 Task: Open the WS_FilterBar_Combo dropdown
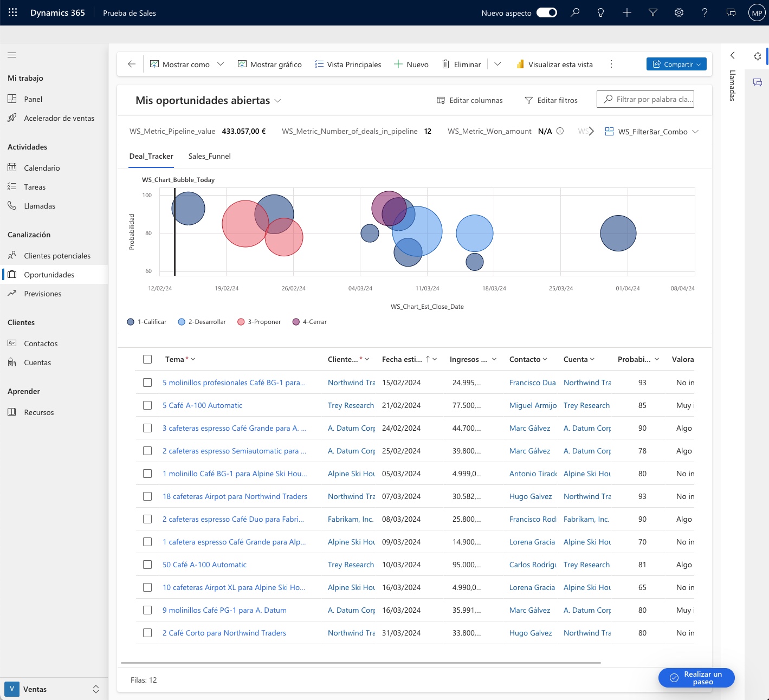pyautogui.click(x=652, y=132)
